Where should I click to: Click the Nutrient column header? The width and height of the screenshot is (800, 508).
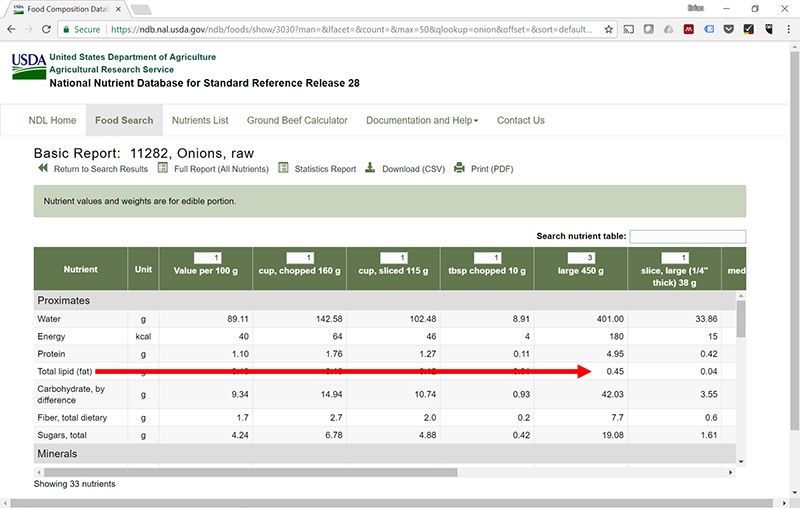pyautogui.click(x=81, y=269)
